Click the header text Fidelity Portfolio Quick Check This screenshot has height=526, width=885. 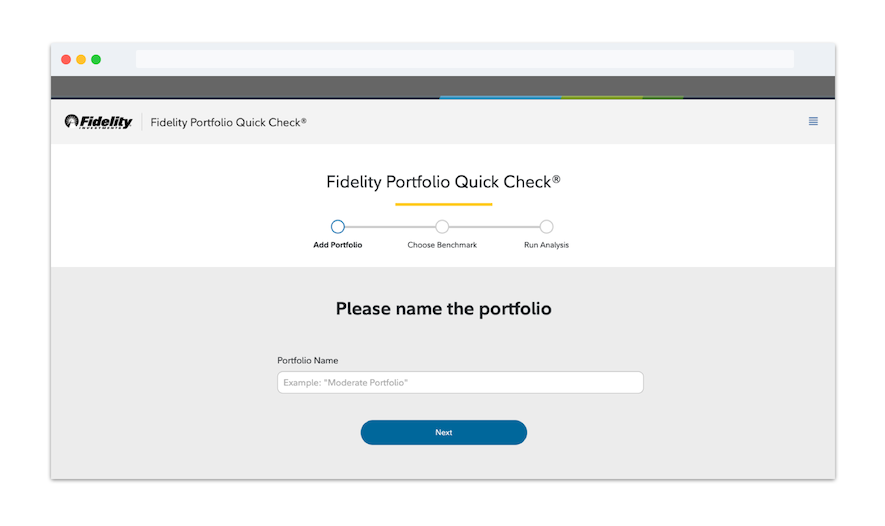click(x=228, y=122)
